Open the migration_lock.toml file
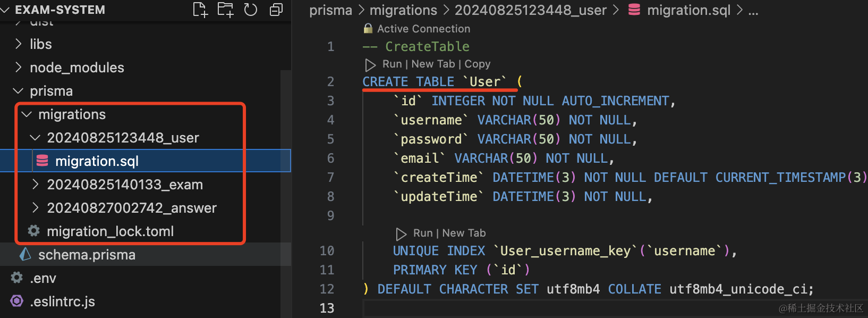The image size is (868, 318). tap(110, 231)
